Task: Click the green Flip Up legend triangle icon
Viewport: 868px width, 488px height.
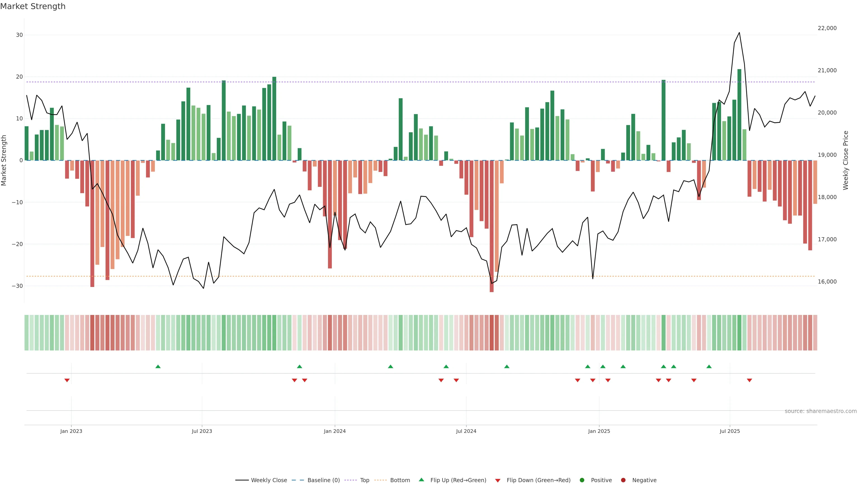Action: tap(421, 480)
